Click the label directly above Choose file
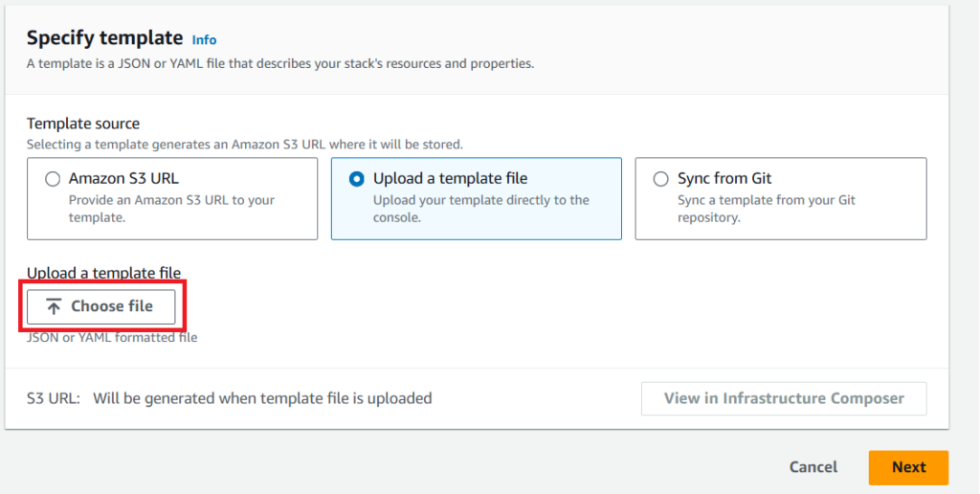Image resolution: width=980 pixels, height=494 pixels. point(103,274)
